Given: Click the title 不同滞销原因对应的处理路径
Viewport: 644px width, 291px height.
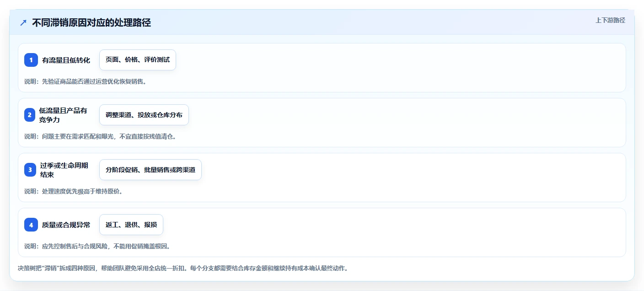Looking at the screenshot, I should pos(91,22).
